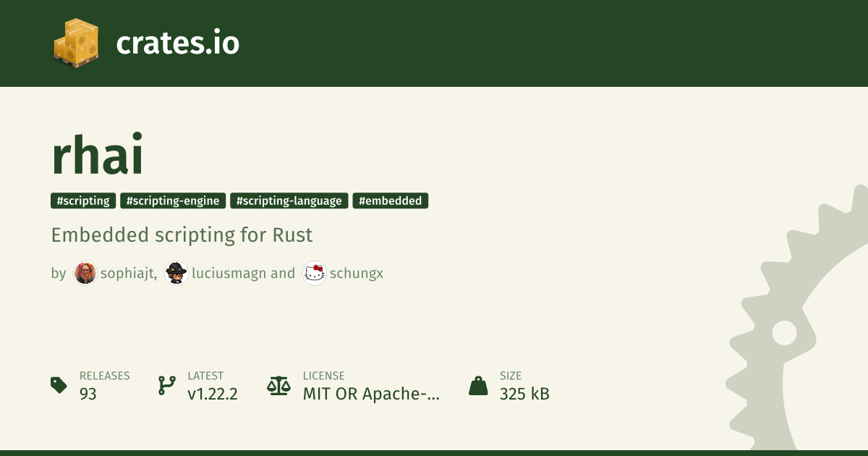
Task: Select the rhai crate title
Action: [x=98, y=153]
